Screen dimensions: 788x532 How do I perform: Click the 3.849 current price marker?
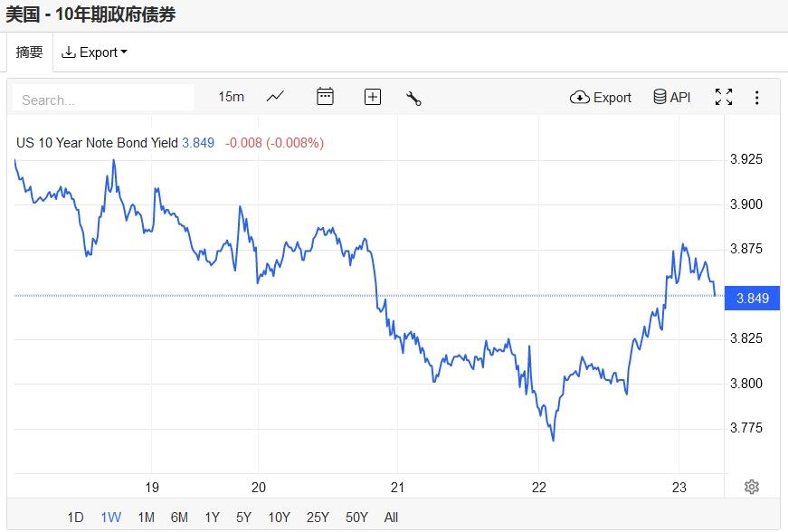click(x=753, y=299)
